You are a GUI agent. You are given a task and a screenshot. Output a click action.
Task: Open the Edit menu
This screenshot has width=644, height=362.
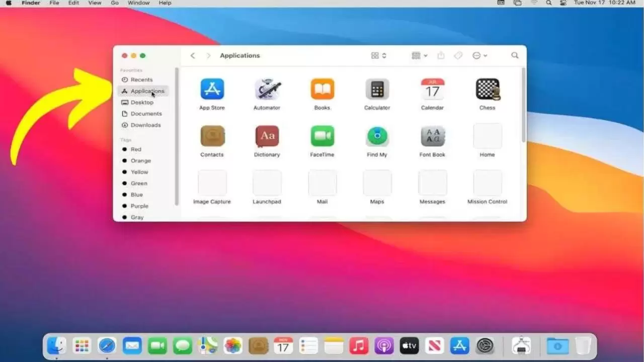click(73, 3)
